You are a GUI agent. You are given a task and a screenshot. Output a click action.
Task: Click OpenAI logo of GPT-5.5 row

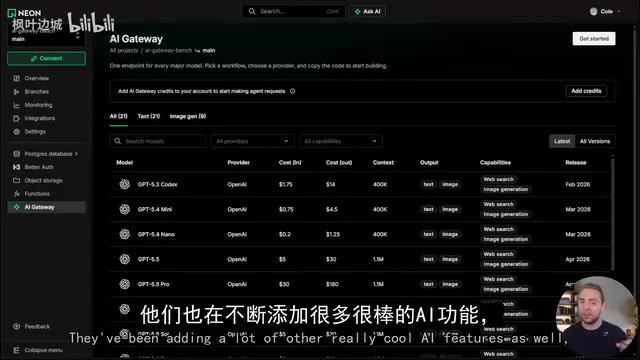(124, 259)
